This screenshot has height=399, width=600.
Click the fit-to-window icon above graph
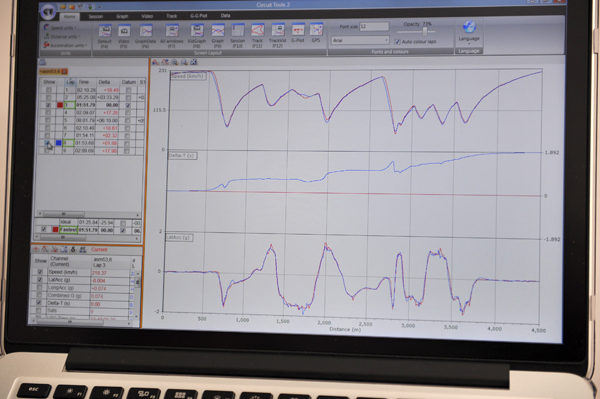coord(194,62)
